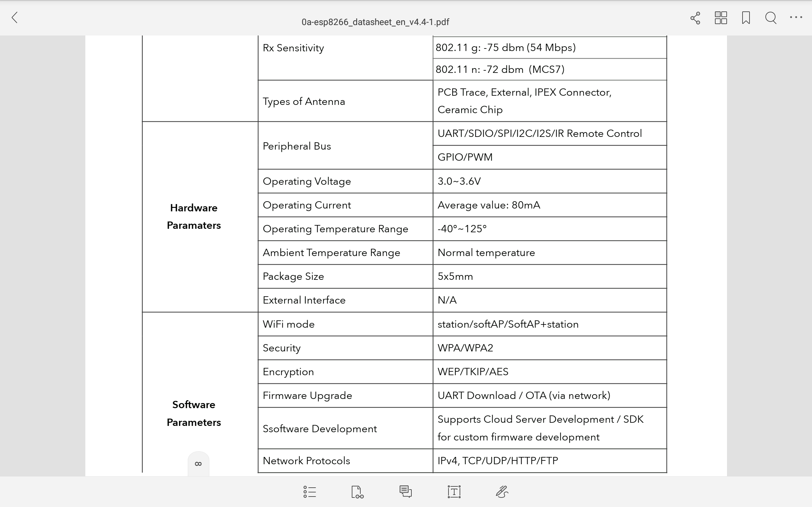Screen dimensions: 812x507
Task: Open the outline list panel
Action: tap(309, 492)
